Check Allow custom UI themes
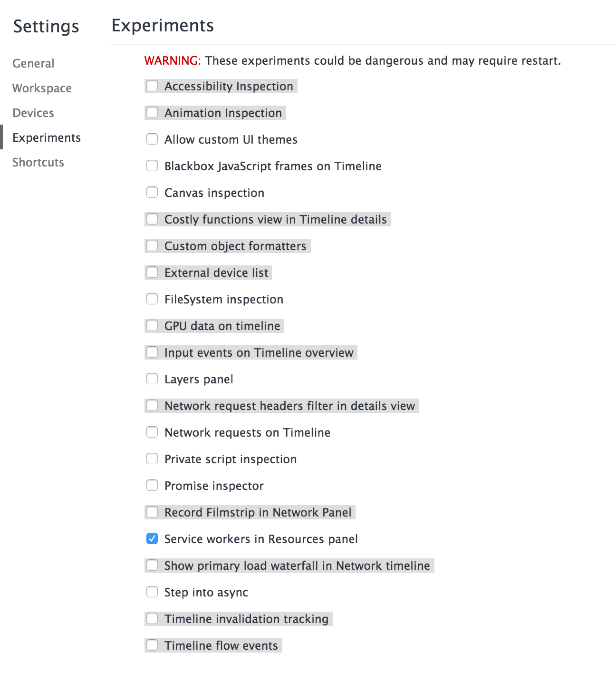The width and height of the screenshot is (616, 683). tap(152, 139)
